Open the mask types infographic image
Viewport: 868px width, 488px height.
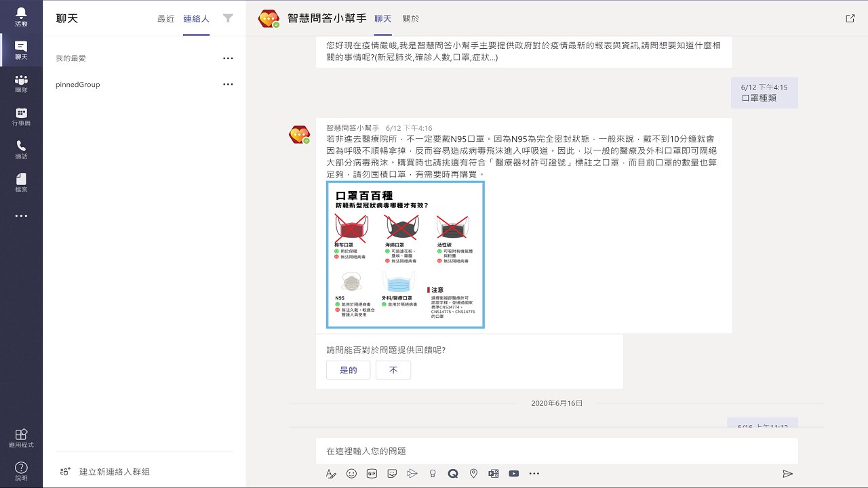pos(406,255)
